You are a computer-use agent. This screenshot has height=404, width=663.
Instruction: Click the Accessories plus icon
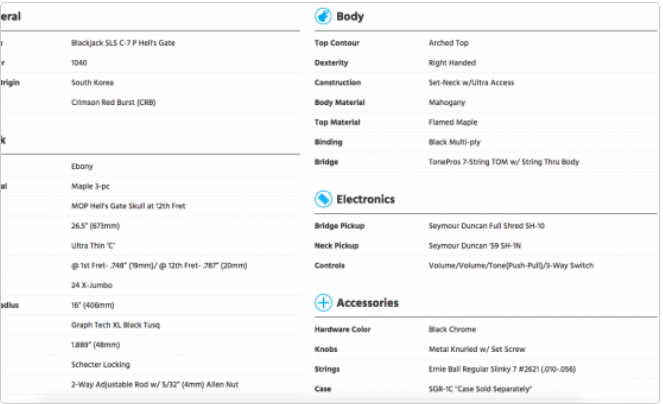click(x=323, y=302)
